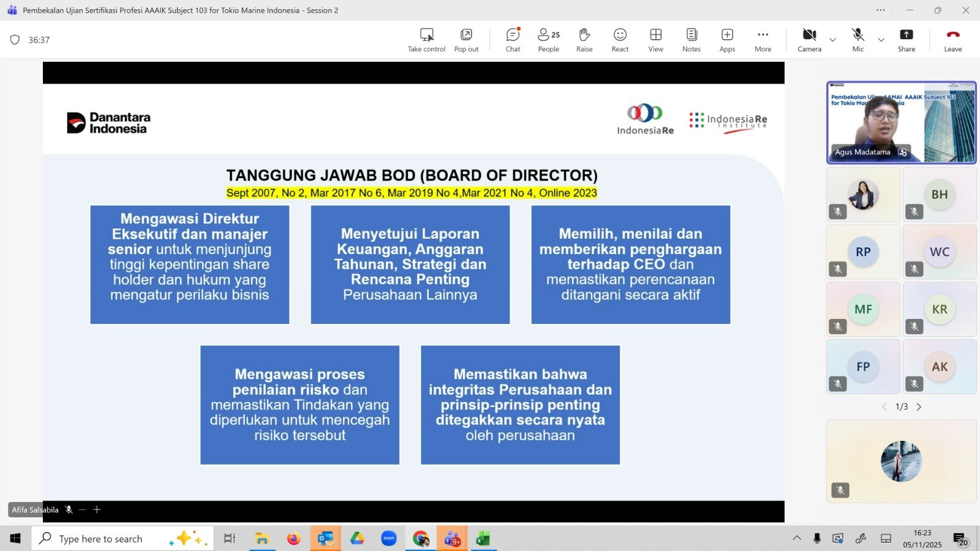
Task: Open the Apps menu
Action: (727, 40)
